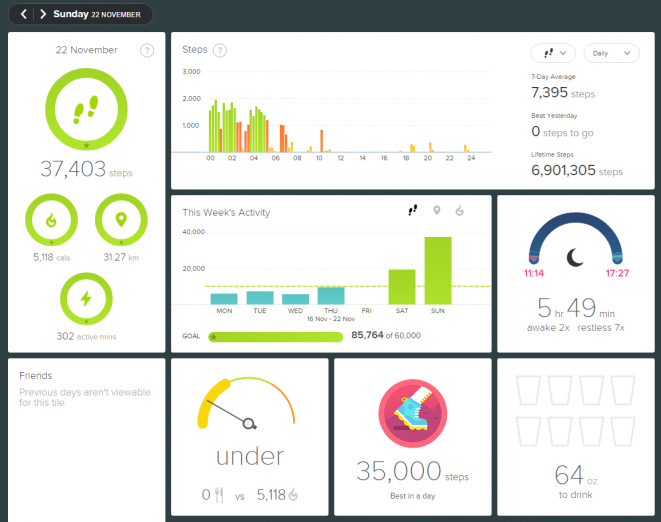Click the Thursday bar in weekly chart
This screenshot has width=661, height=522.
pos(331,296)
